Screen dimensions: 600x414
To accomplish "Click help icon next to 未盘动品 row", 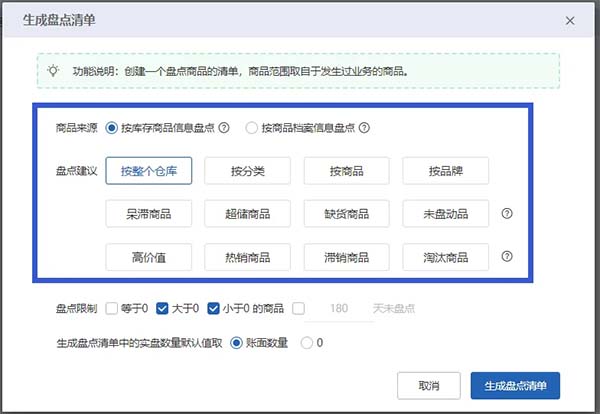I will (507, 214).
